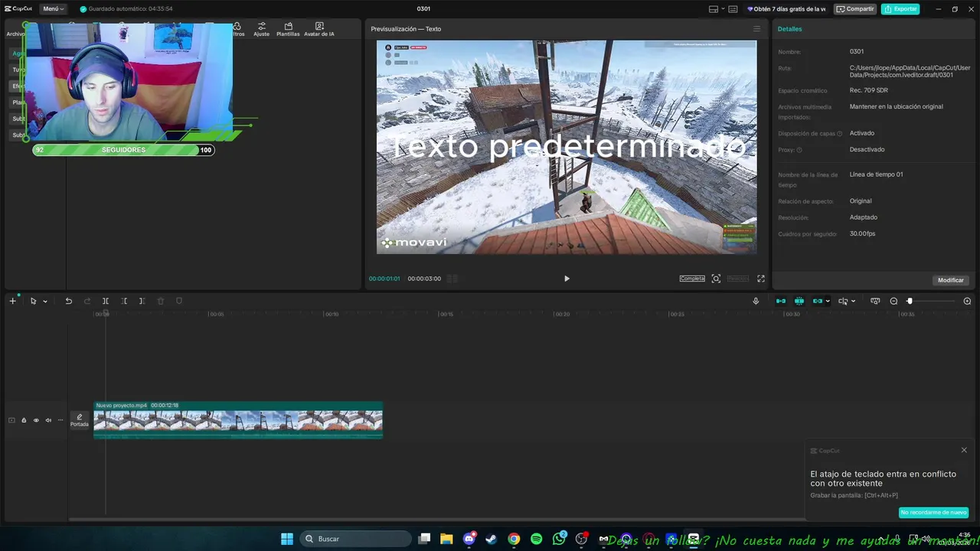Close the CapCut notification popup
This screenshot has height=551, width=980.
click(964, 450)
